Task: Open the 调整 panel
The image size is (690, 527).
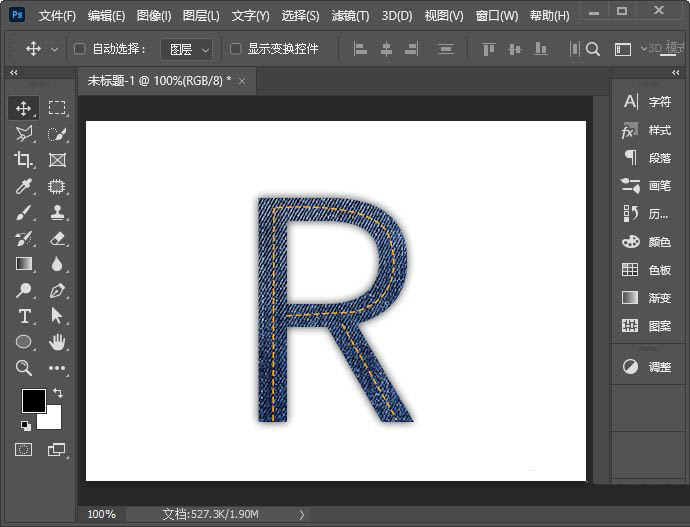Action: pos(647,366)
